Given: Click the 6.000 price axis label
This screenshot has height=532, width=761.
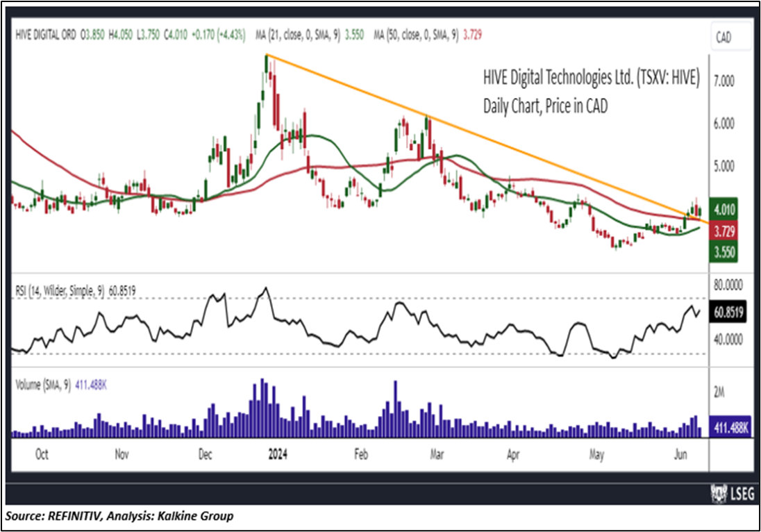Looking at the screenshot, I should pos(724,124).
